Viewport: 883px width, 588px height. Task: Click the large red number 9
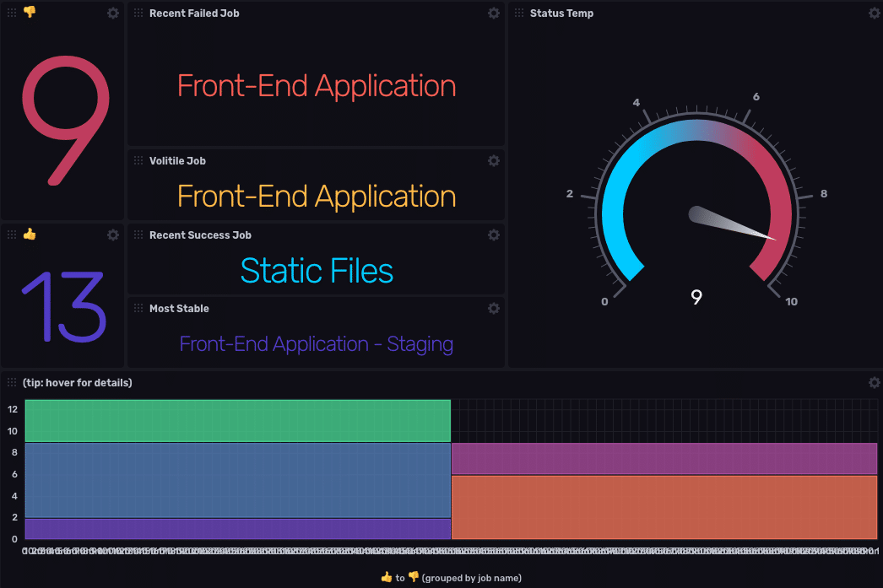click(66, 120)
